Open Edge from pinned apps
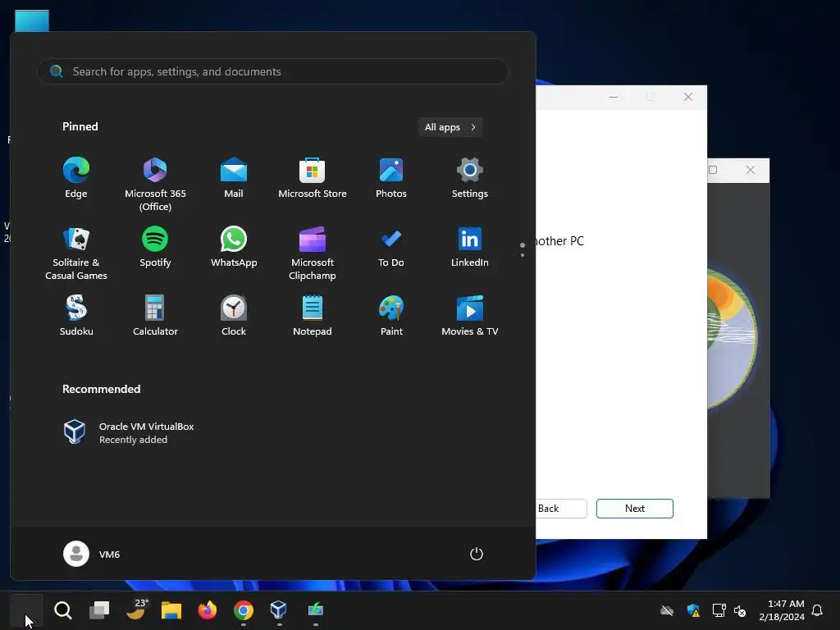 76,178
